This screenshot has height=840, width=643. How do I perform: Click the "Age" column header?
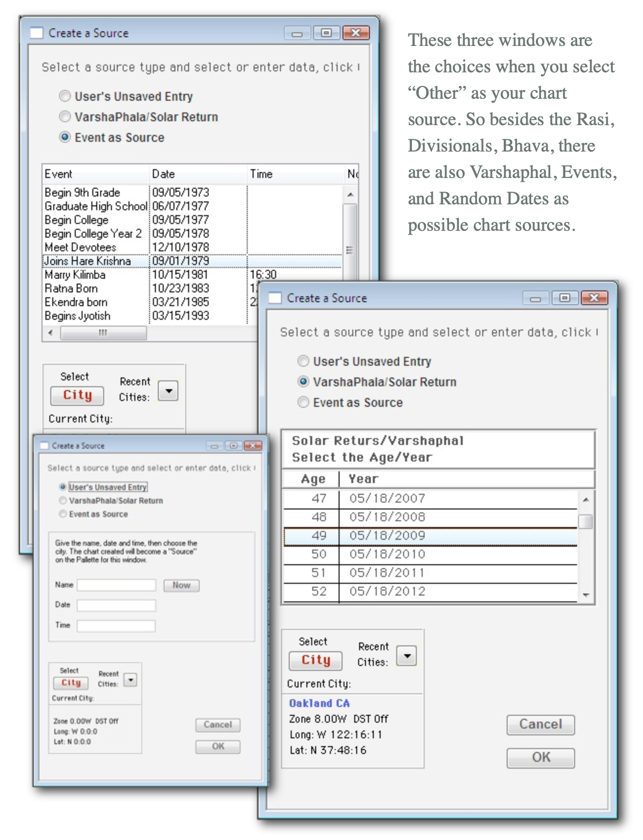313,479
